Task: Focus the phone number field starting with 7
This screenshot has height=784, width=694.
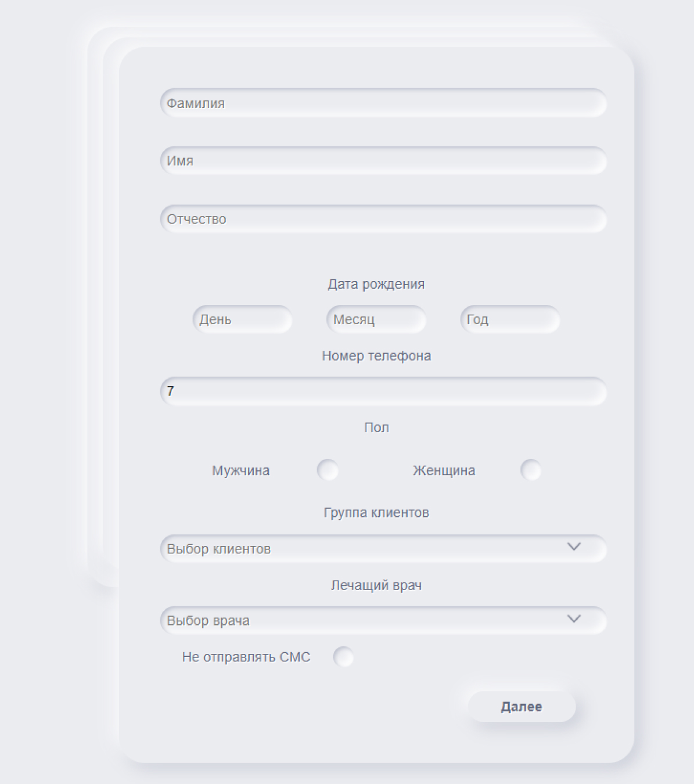Action: (383, 391)
